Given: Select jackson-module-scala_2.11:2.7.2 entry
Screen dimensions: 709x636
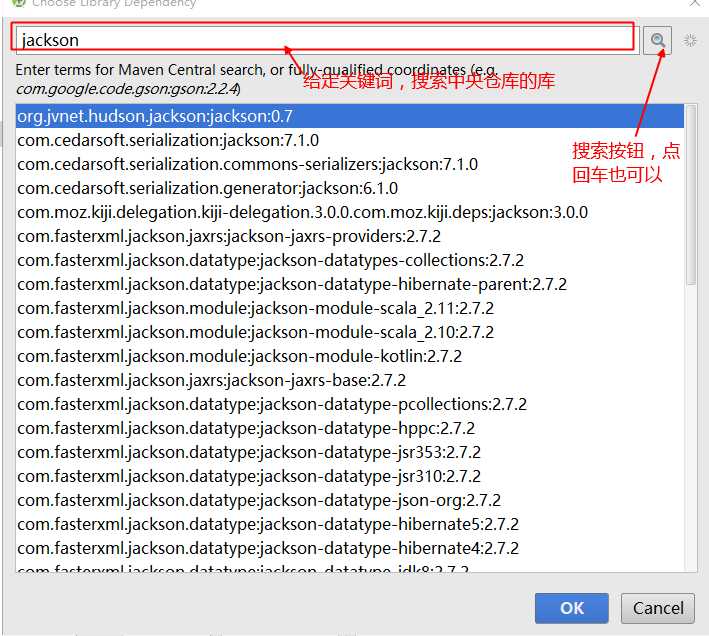Looking at the screenshot, I should point(350,308).
